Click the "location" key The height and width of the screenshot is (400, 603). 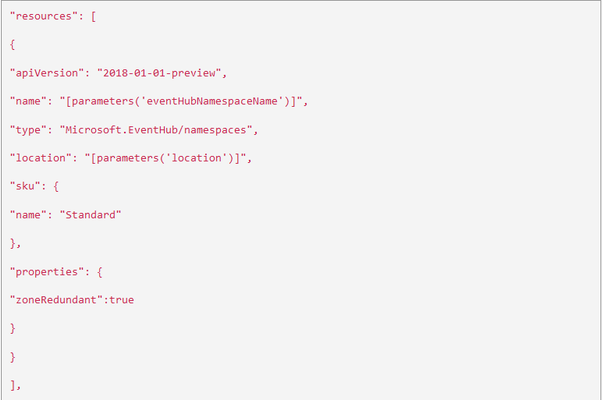click(x=40, y=158)
